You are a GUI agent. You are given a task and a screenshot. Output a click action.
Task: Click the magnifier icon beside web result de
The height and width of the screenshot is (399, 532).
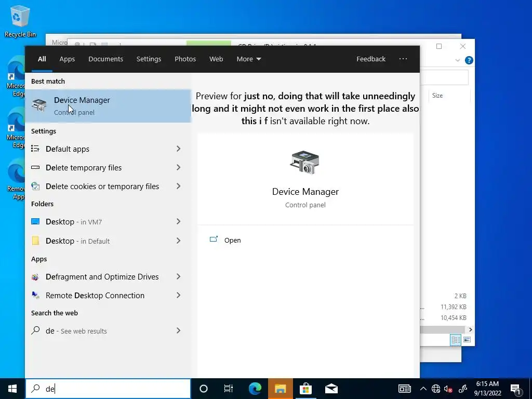pos(35,330)
